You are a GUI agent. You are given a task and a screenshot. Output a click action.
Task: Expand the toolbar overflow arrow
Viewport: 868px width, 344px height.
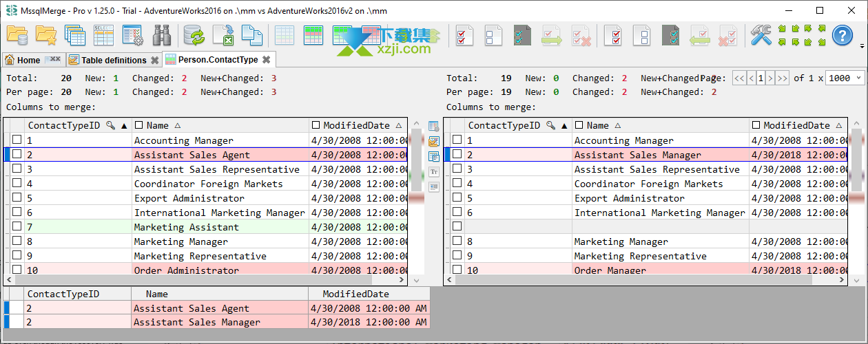point(862,46)
